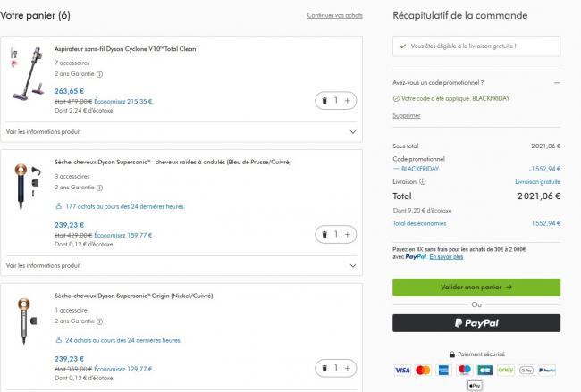Open the PayPal En savoir plus link
The image size is (581, 392).
click(446, 257)
